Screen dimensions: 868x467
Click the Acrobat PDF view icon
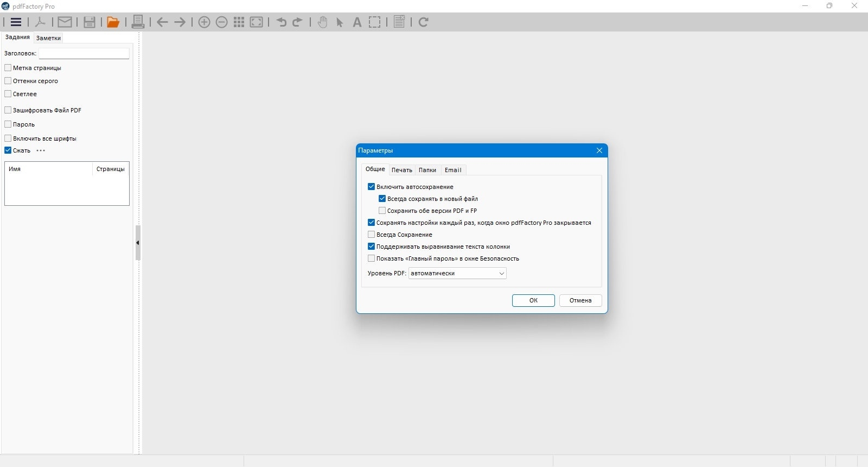(x=40, y=22)
